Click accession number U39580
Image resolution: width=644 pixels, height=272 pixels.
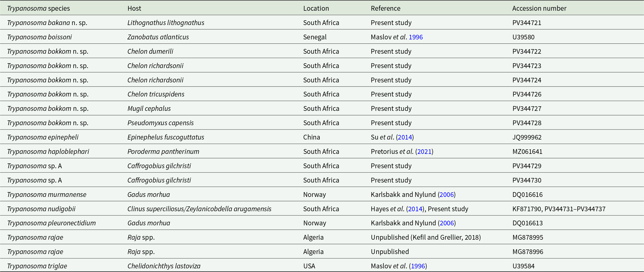coord(523,37)
